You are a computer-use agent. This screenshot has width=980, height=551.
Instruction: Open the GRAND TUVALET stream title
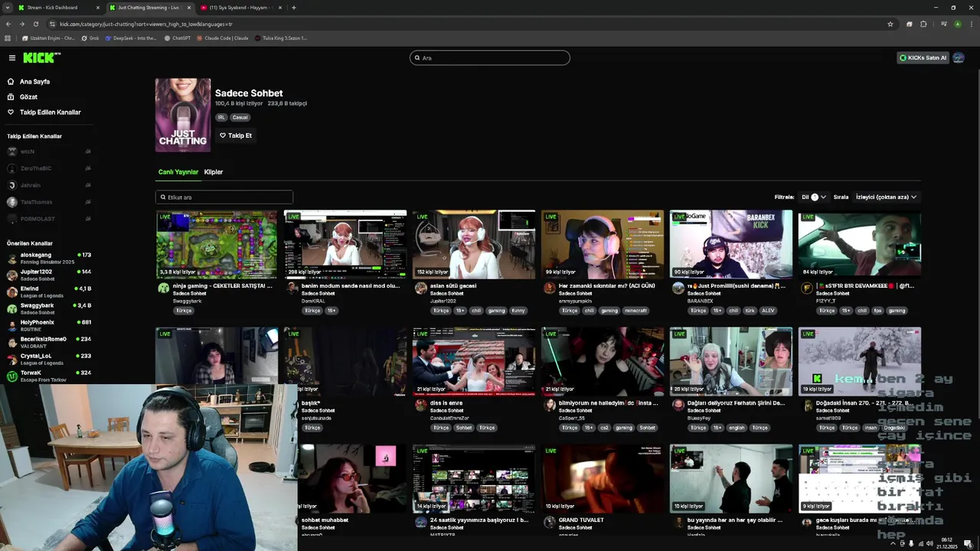click(x=581, y=520)
